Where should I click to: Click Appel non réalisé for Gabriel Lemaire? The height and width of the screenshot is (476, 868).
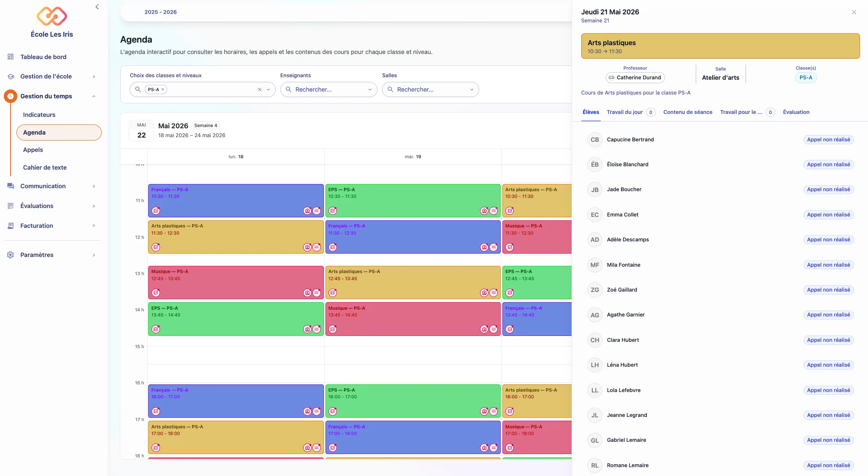(x=828, y=440)
